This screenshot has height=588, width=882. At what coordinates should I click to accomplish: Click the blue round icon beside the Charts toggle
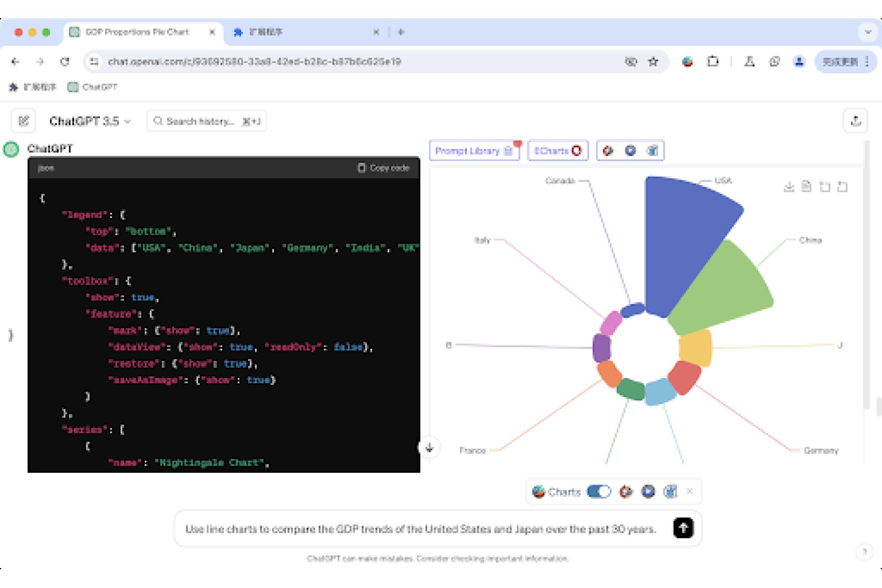(x=649, y=492)
